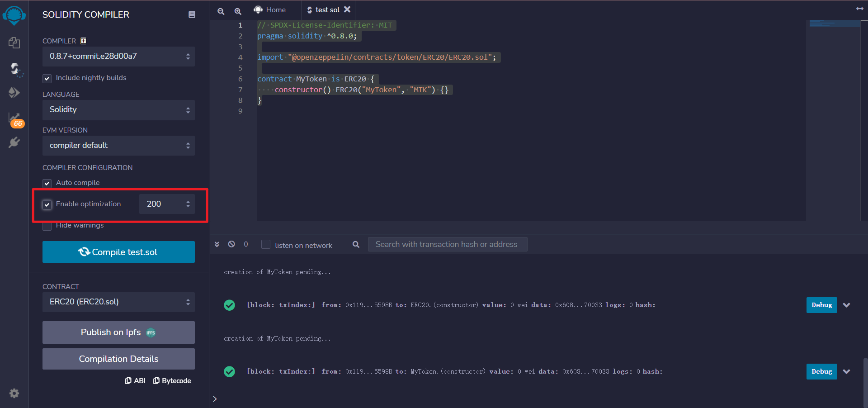Open the Contract dropdown showing ERC20
Screen dimensions: 868x408
tap(118, 302)
